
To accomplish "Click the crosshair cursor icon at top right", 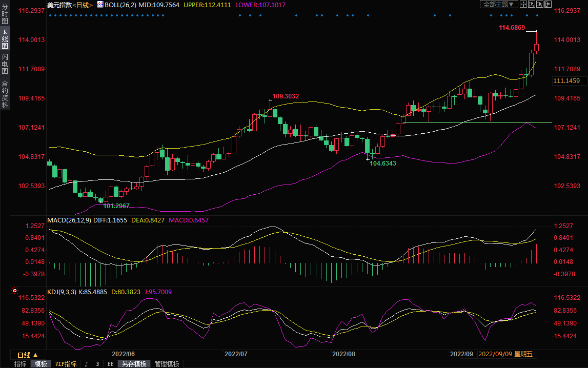I will [x=523, y=4].
